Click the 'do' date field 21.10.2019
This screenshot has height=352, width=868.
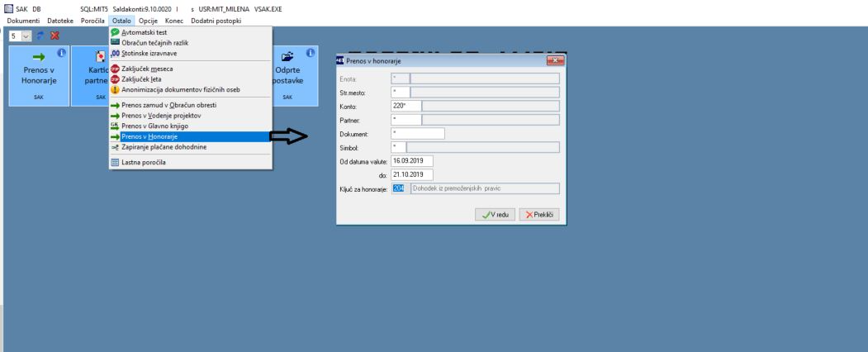tap(411, 175)
